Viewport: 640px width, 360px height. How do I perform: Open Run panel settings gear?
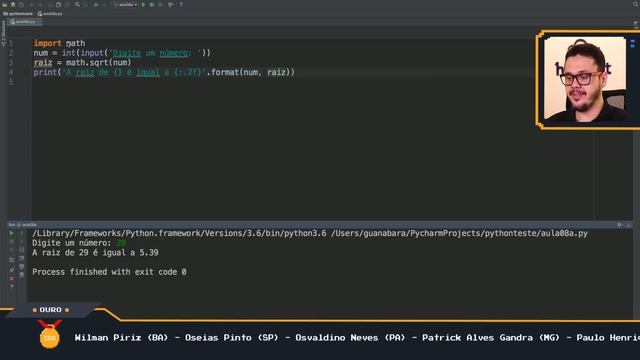click(620, 225)
